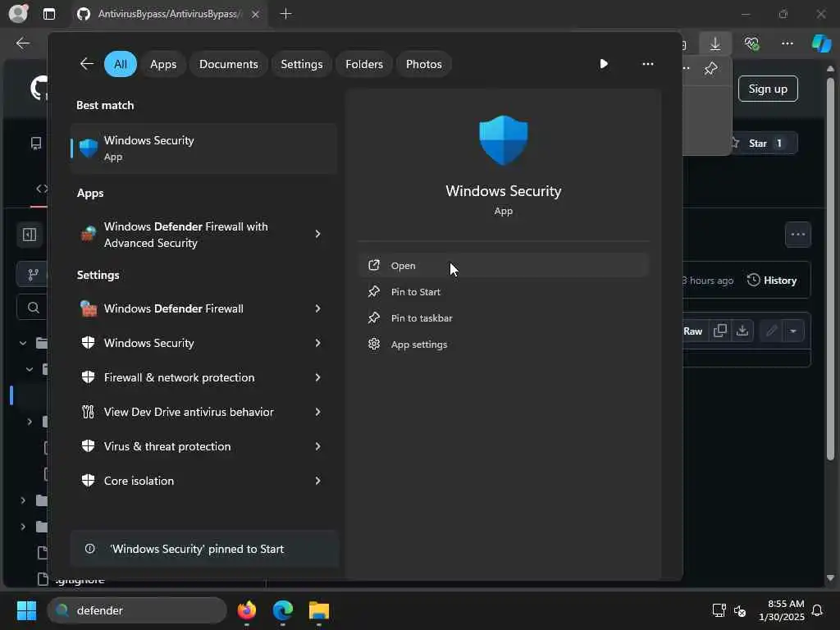Click Firewall & network protection shield icon
The width and height of the screenshot is (840, 630).
click(89, 377)
